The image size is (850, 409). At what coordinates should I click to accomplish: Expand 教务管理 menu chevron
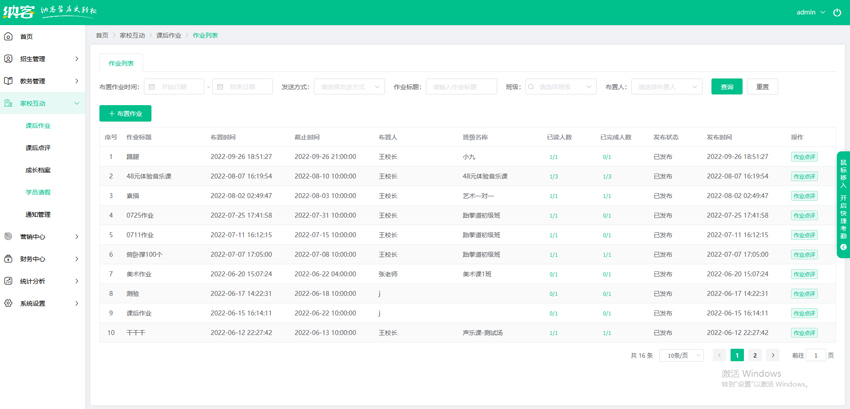77,81
